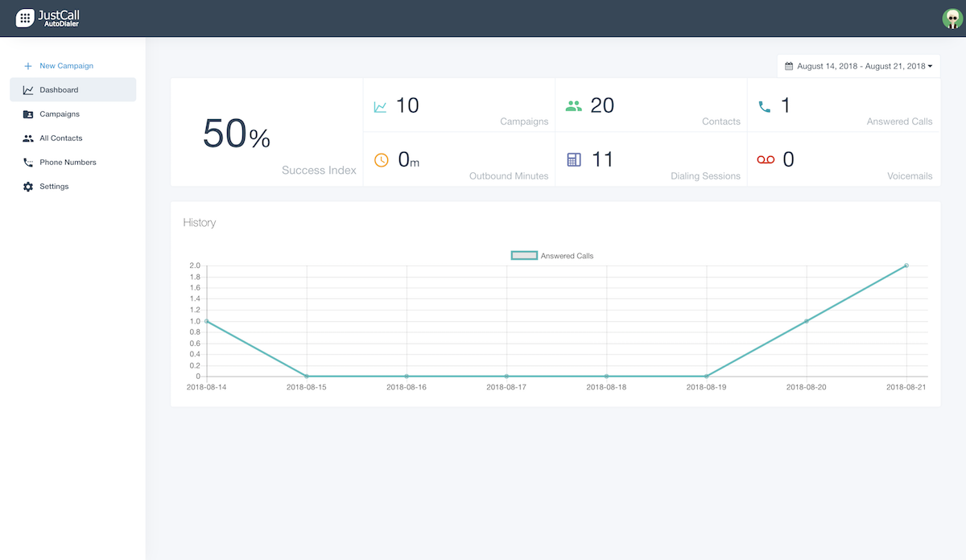This screenshot has width=966, height=560.
Task: Click the Settings gear icon in sidebar
Action: click(x=26, y=186)
